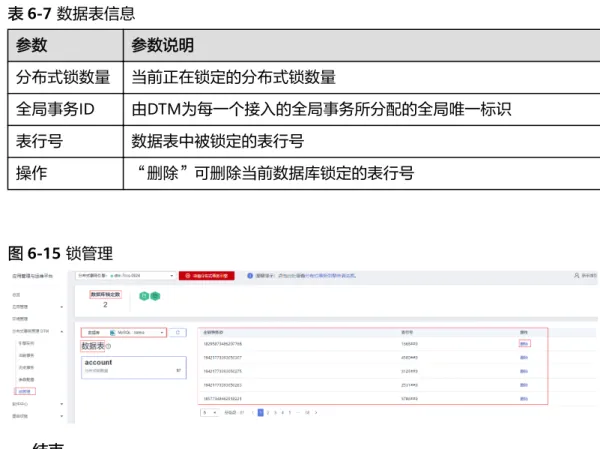Click the 表 6-7 数据表信息 caption

[71, 14]
